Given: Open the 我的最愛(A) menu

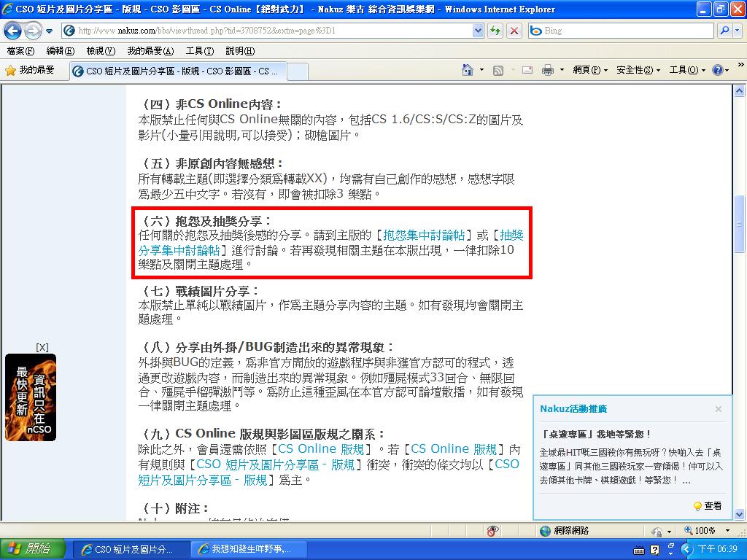Looking at the screenshot, I should coord(150,50).
